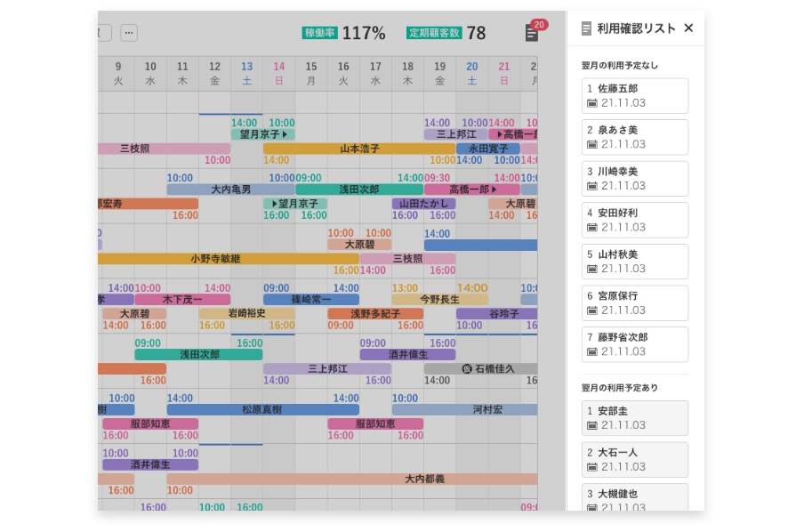Open the 谷玲子 booking bar
The image size is (804, 532).
click(x=497, y=313)
